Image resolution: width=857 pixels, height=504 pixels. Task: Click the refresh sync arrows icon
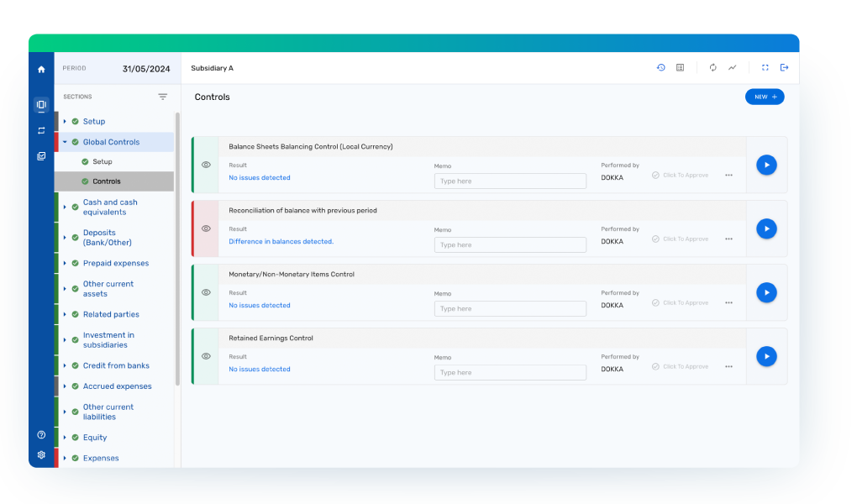point(712,68)
